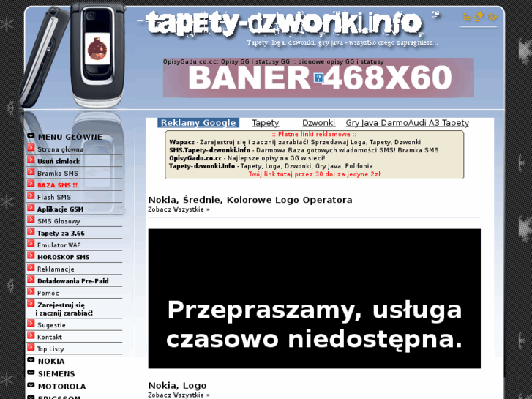Click the black arrow icon beside MENU GŁÓWNE

(31, 136)
